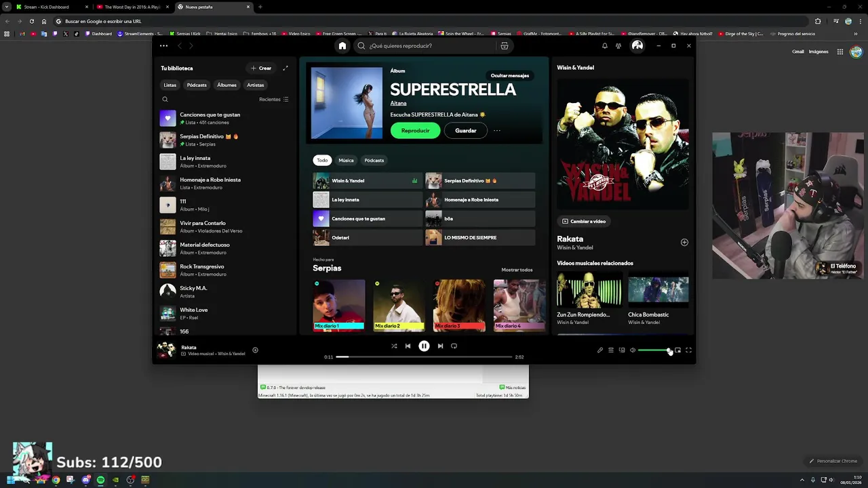Filter library by Podcasts
This screenshot has width=868, height=488.
pos(197,85)
